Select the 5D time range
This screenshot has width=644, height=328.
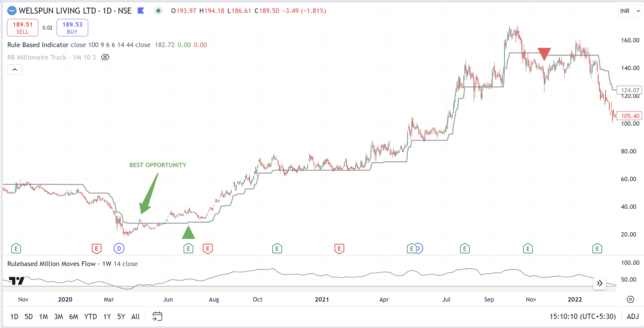click(28, 317)
